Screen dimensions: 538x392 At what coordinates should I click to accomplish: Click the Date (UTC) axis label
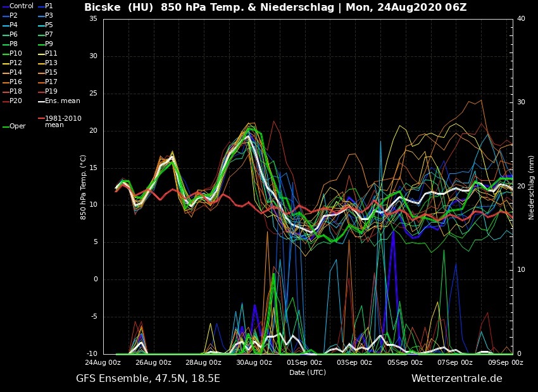308,372
